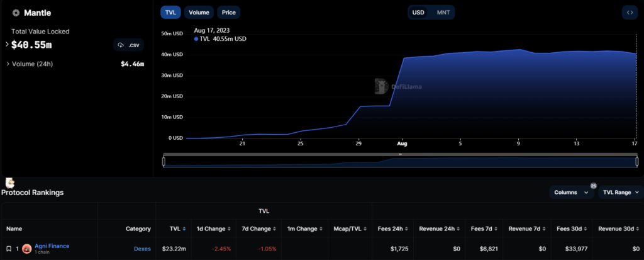Bookmark Agni Finance protocol

9,249
